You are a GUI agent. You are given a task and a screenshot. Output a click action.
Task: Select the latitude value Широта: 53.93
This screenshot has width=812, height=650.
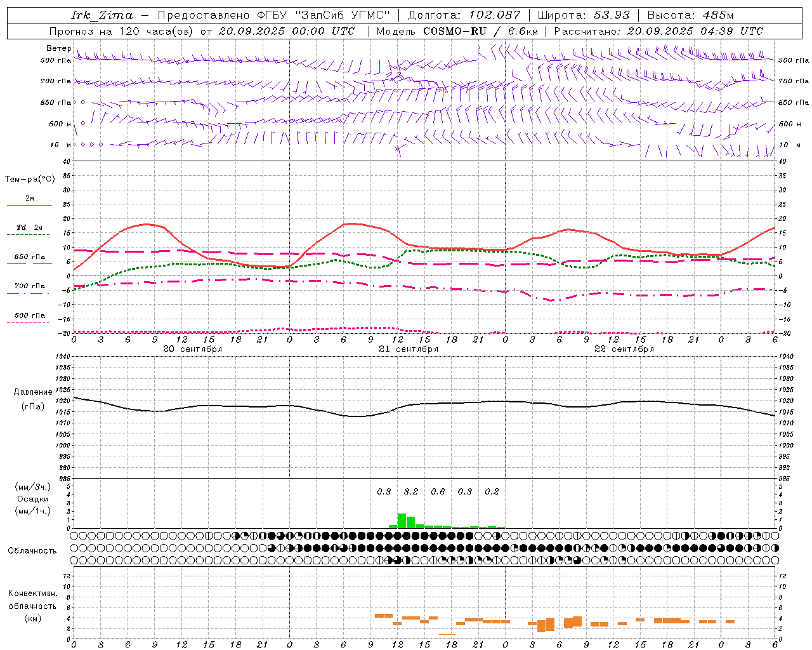[583, 15]
